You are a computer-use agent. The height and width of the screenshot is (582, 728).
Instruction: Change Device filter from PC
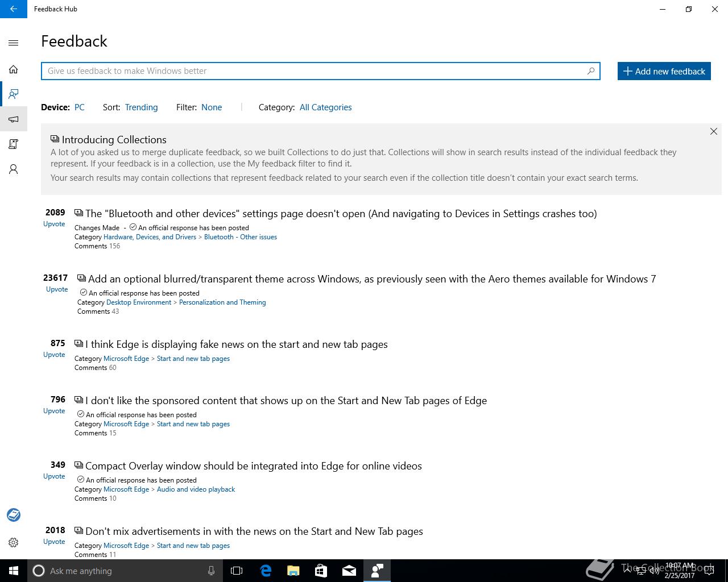coord(80,107)
